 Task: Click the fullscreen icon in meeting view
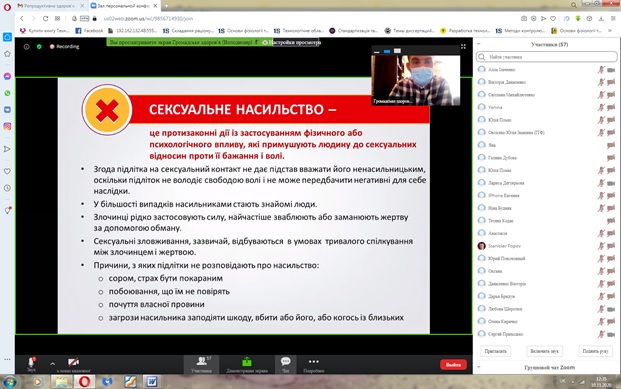[x=463, y=47]
